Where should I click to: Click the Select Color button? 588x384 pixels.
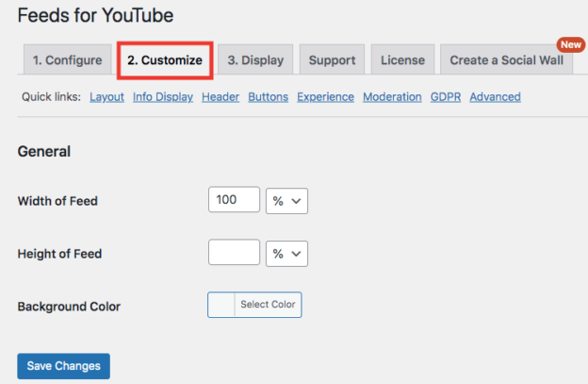coord(268,305)
